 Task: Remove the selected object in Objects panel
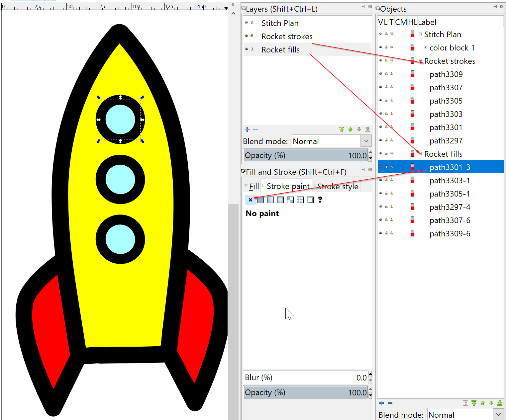390,403
